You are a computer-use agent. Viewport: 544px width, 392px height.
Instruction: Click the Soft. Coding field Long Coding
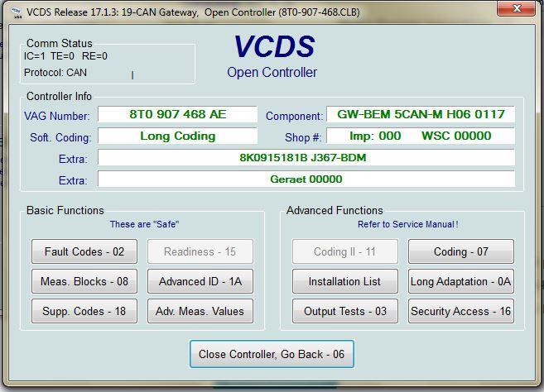[x=178, y=136]
